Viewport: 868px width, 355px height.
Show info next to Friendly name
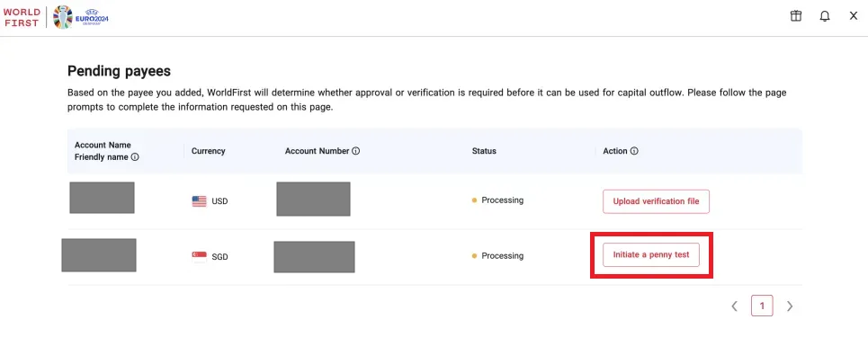[135, 157]
